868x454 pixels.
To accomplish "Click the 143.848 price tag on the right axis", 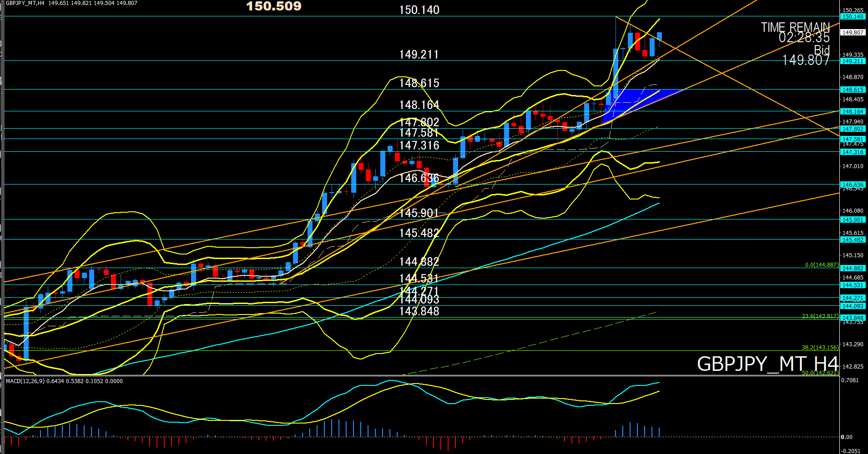I will click(853, 318).
